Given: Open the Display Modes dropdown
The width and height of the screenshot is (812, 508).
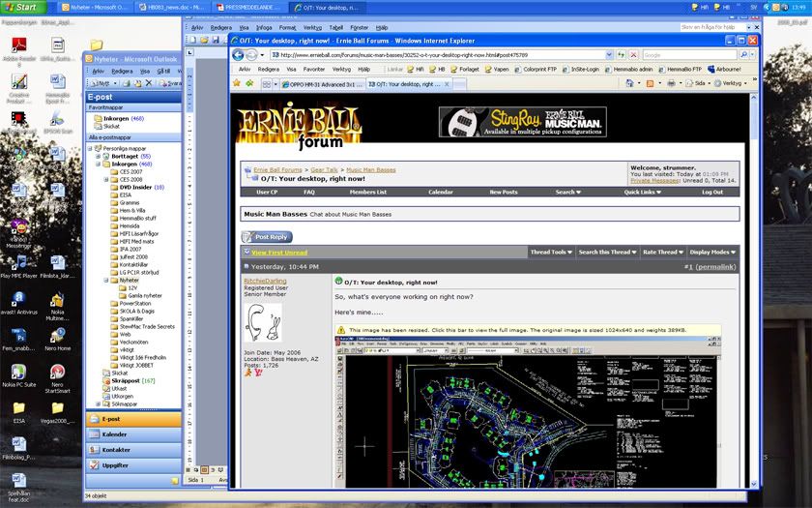Looking at the screenshot, I should (x=712, y=252).
